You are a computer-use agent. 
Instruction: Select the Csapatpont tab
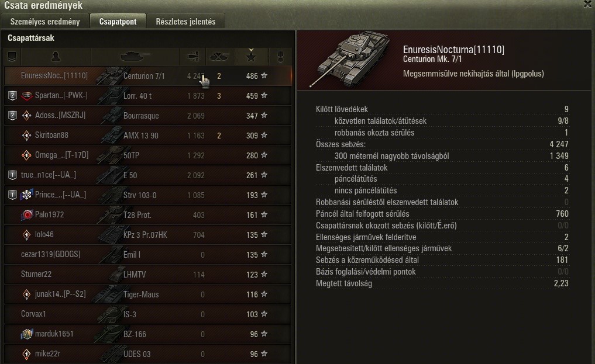click(x=118, y=22)
